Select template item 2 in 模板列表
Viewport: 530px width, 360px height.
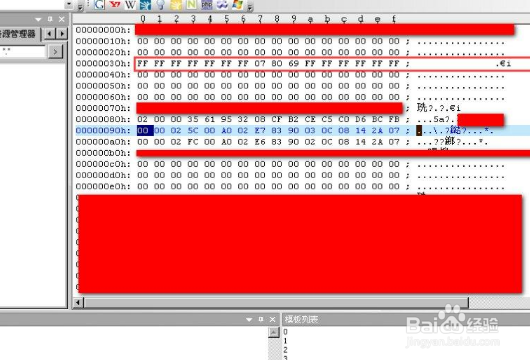286,350
